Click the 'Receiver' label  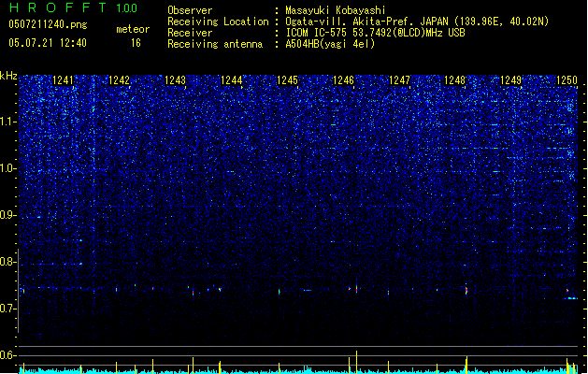click(190, 33)
